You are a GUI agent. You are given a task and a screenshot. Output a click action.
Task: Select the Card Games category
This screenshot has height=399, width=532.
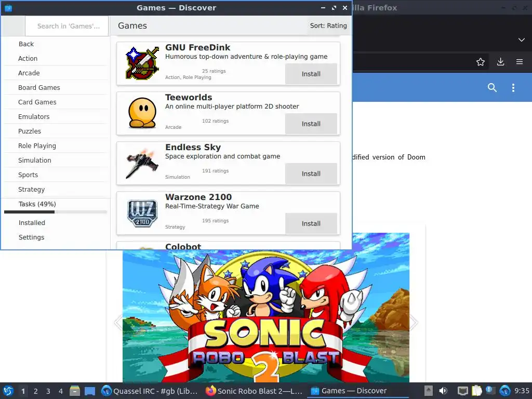point(56,102)
